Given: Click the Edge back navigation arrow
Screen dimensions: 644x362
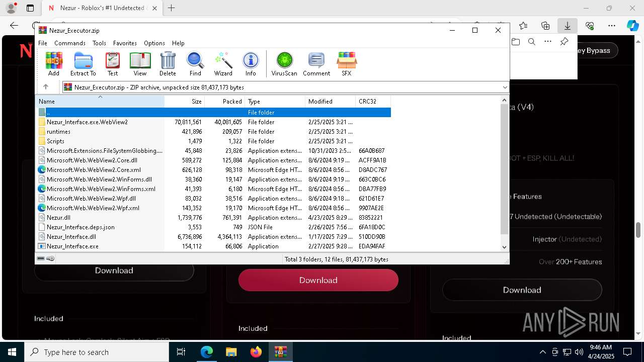Looking at the screenshot, I should coord(14,26).
